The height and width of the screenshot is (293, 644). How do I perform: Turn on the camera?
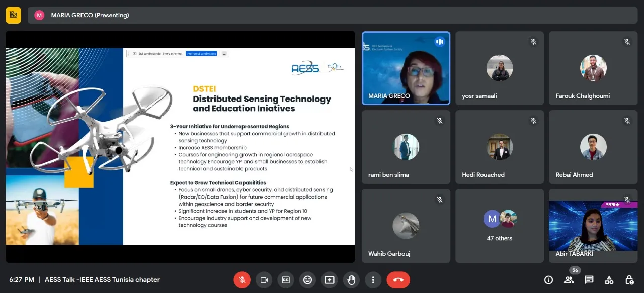point(264,280)
